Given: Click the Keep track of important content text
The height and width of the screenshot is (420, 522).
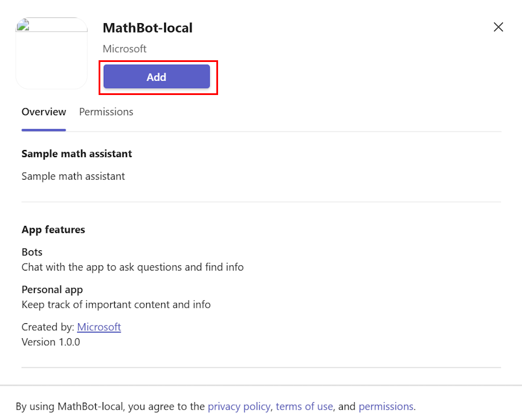Looking at the screenshot, I should (116, 305).
